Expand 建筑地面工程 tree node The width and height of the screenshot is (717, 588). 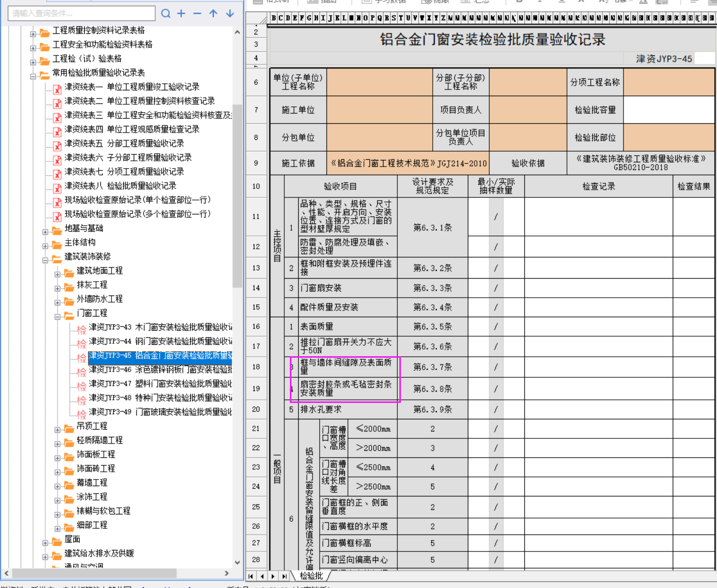click(x=58, y=274)
